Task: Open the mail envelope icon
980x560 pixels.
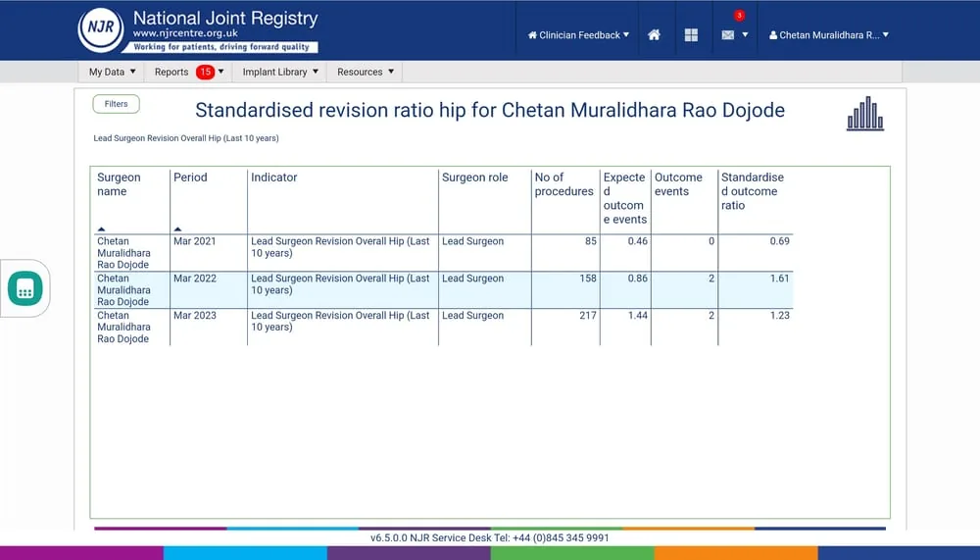Action: [727, 35]
